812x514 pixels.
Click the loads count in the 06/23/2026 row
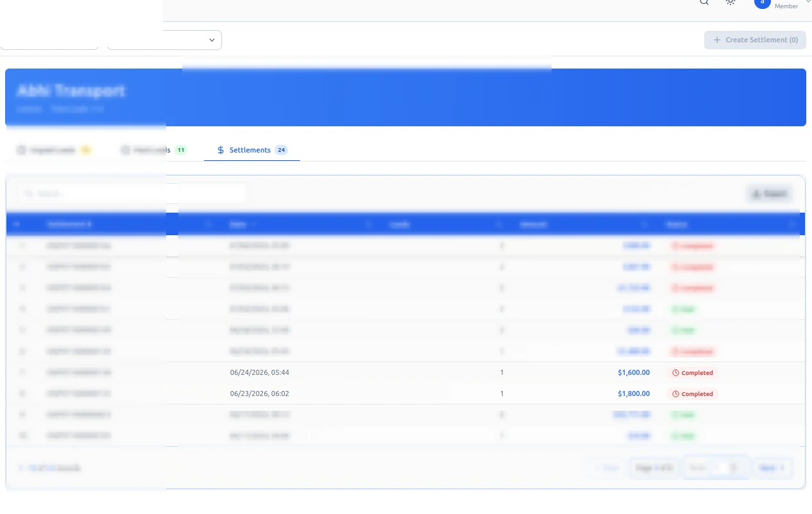502,394
